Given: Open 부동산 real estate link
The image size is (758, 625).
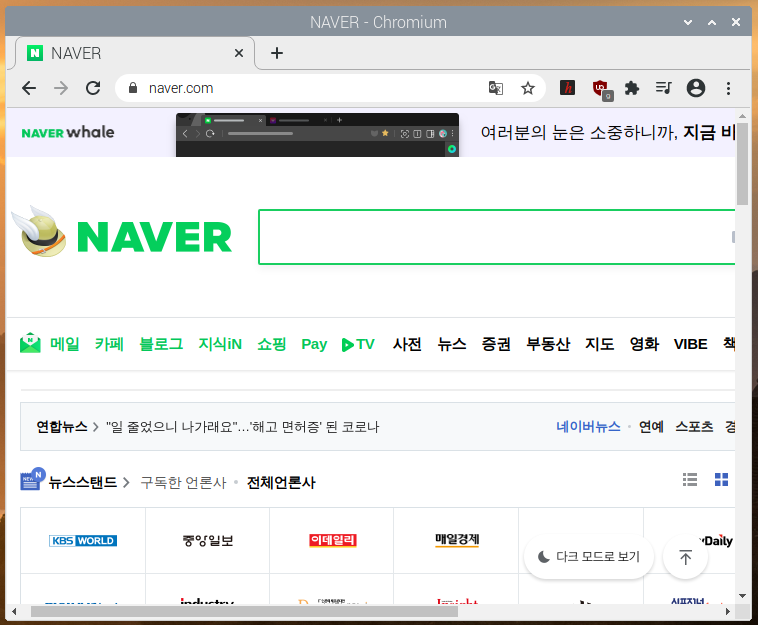Looking at the screenshot, I should [x=548, y=344].
